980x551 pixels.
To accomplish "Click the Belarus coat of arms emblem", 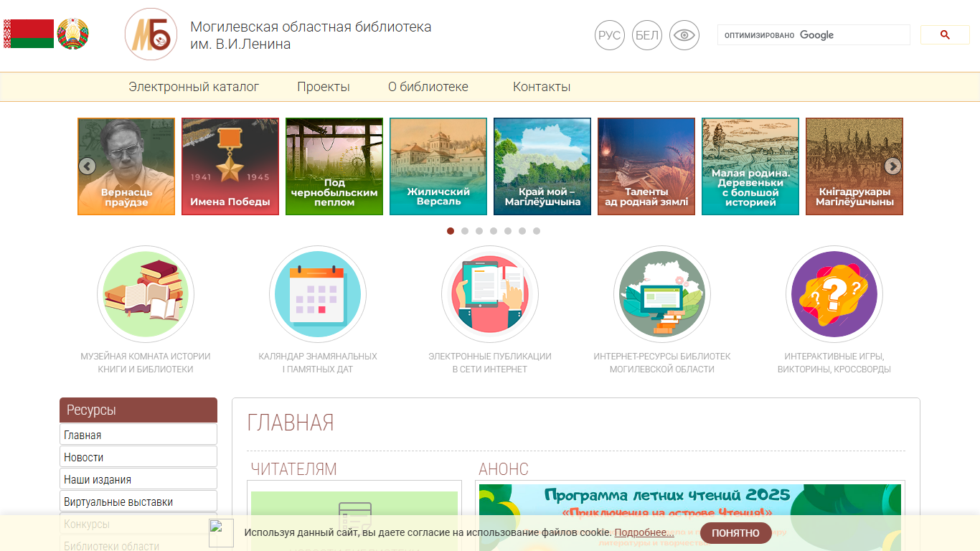I will click(x=73, y=34).
